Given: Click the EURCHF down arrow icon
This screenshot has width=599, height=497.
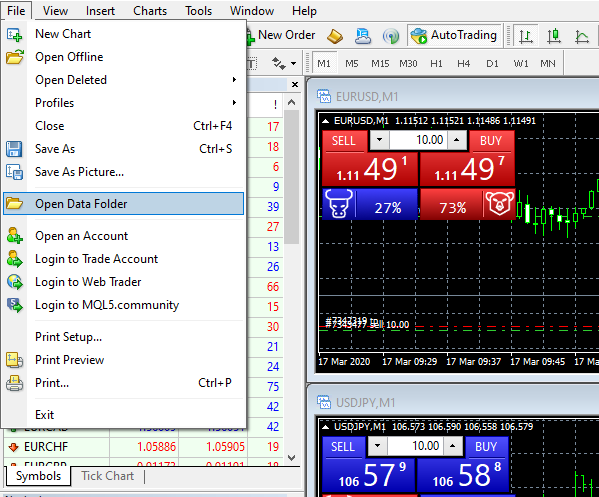Looking at the screenshot, I should (13, 447).
